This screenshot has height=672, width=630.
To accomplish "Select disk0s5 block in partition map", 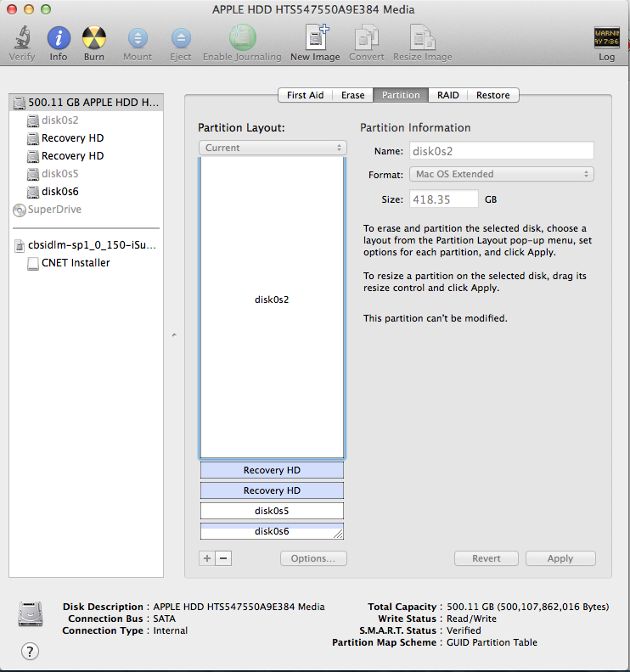I will [x=272, y=511].
